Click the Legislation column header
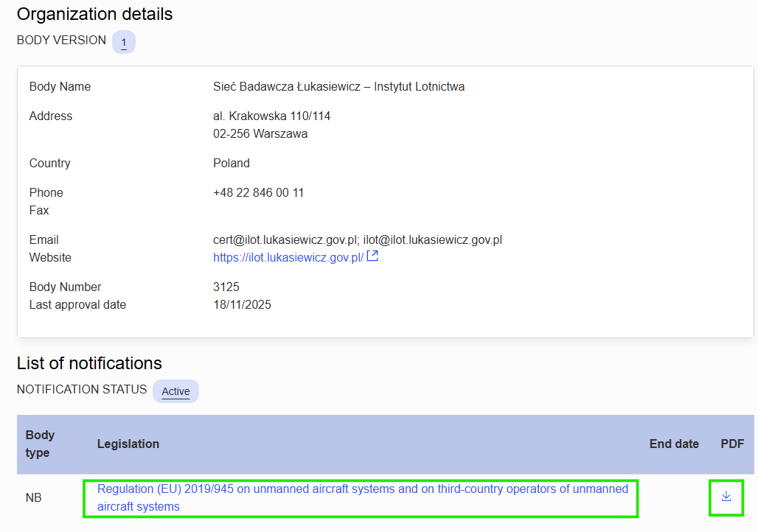758x532 pixels. click(128, 444)
